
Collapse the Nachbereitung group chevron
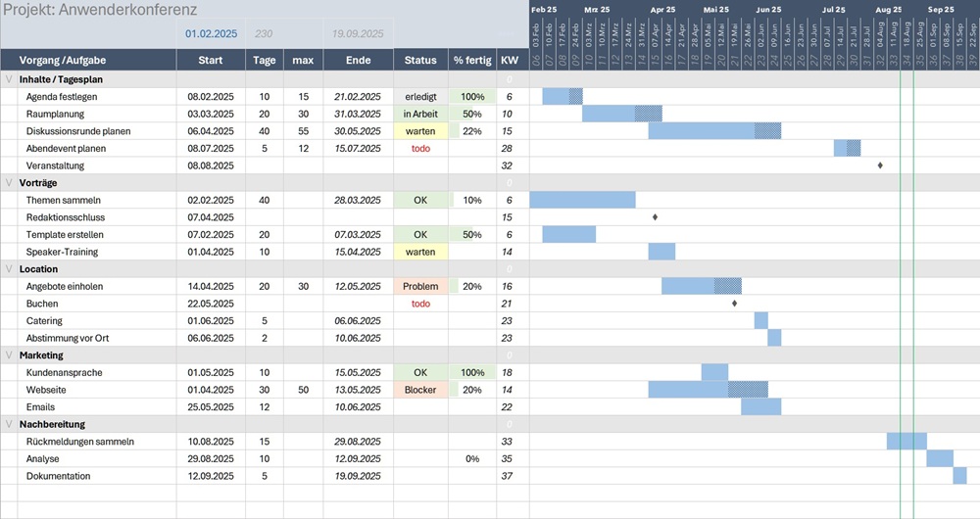(9, 424)
